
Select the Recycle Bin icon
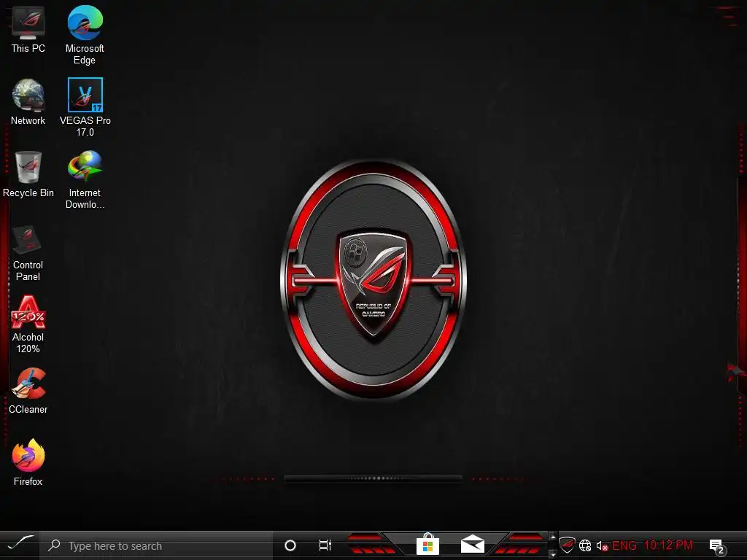[28, 175]
